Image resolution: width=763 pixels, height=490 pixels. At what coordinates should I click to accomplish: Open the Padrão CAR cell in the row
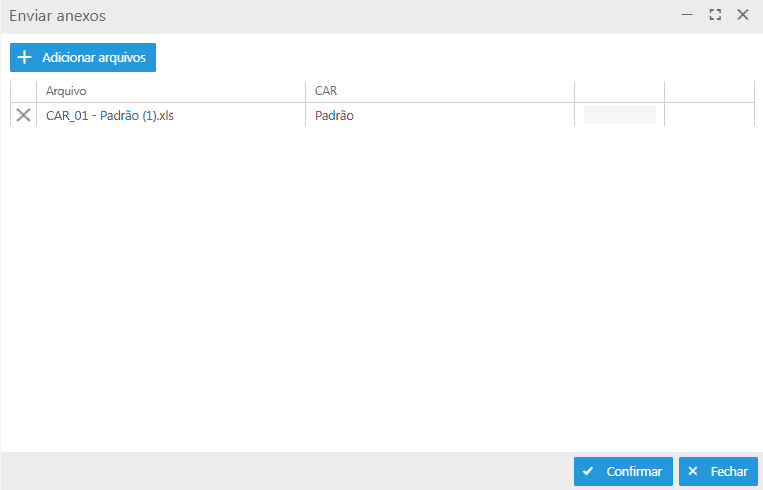[335, 115]
